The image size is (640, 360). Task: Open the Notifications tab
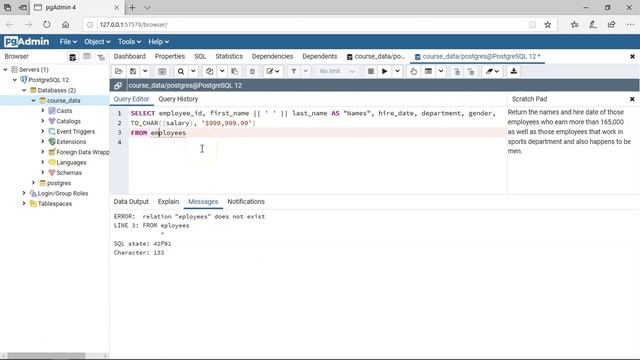[246, 202]
